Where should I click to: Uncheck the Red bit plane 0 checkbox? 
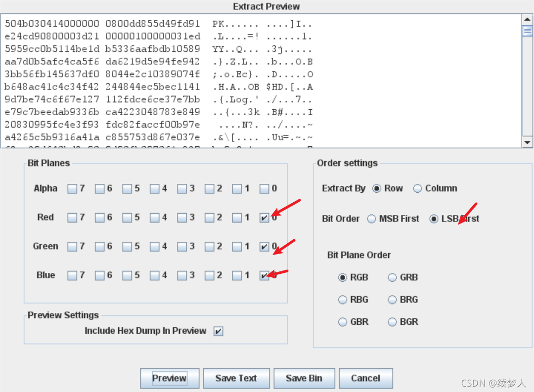264,218
